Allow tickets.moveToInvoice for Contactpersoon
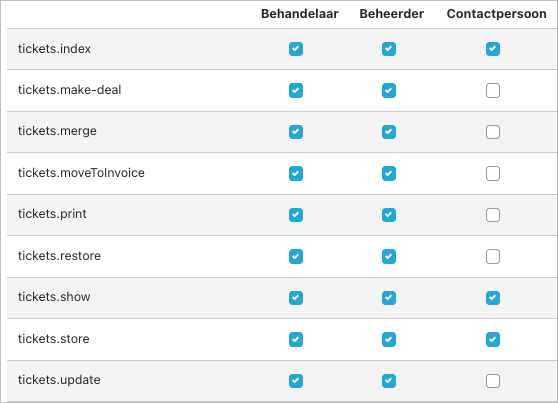558x403 pixels. (x=493, y=173)
